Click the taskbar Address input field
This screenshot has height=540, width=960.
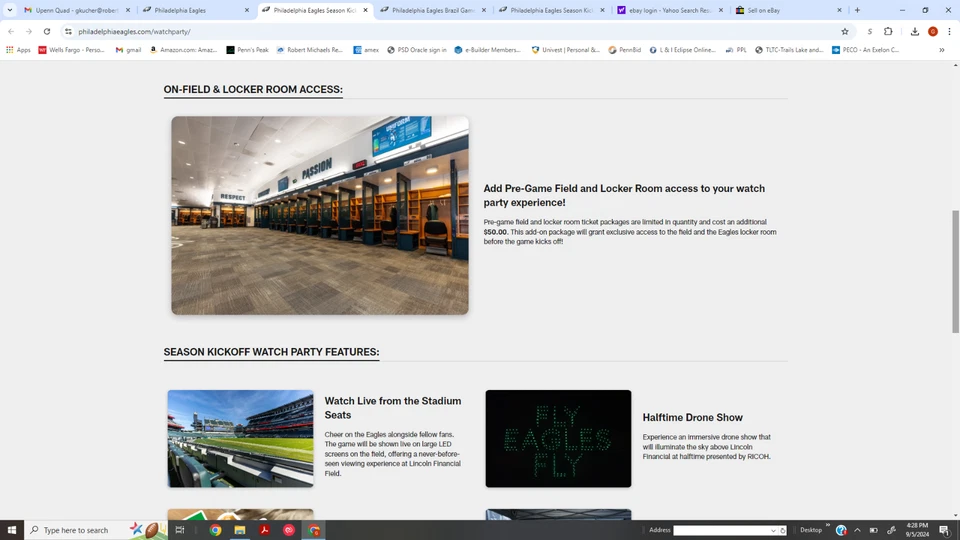click(x=722, y=530)
